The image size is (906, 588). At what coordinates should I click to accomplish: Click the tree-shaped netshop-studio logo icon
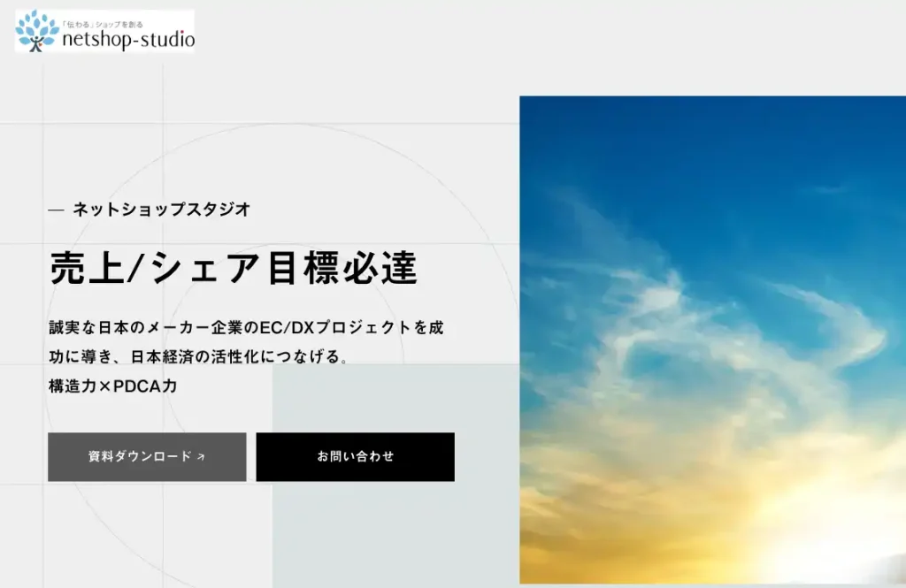tap(35, 30)
